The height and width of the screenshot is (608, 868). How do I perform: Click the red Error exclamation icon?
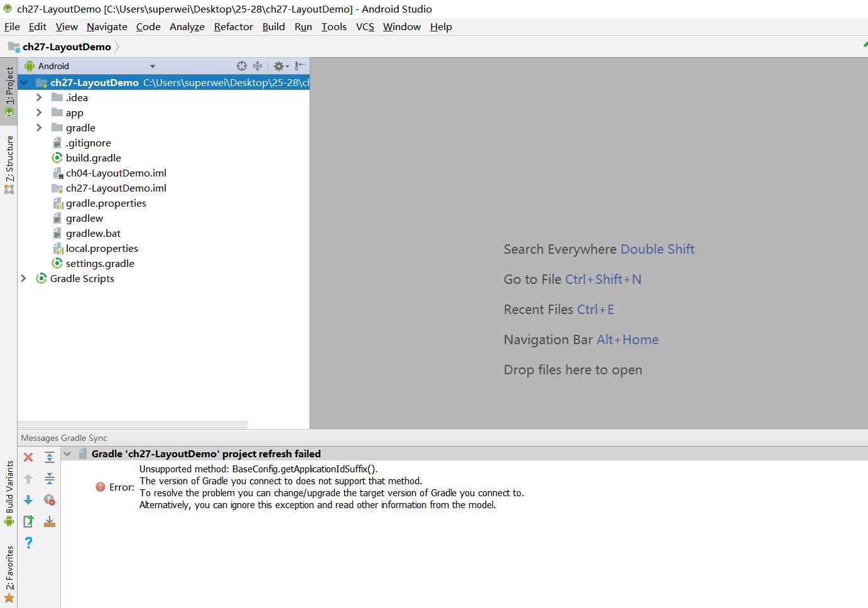(x=100, y=487)
